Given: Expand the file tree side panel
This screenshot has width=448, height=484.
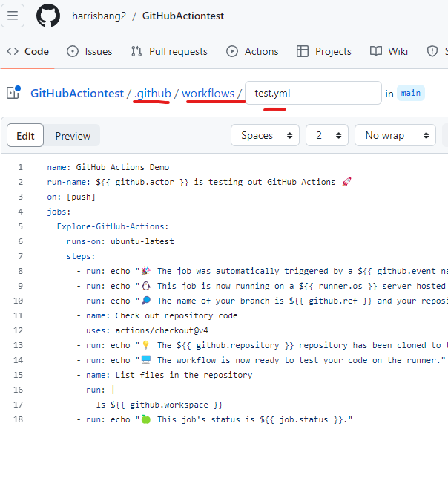Looking at the screenshot, I should click(13, 93).
